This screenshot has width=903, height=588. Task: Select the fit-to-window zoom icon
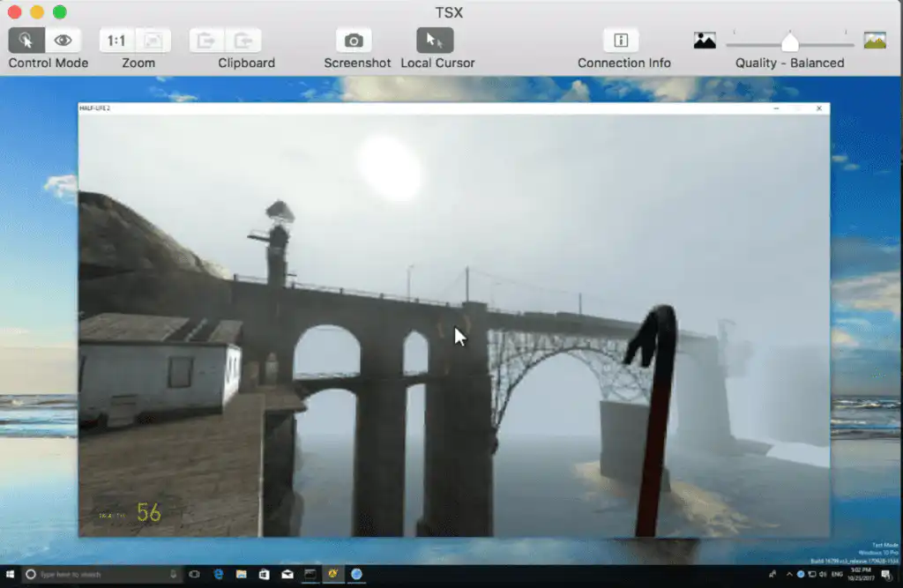[x=153, y=41]
